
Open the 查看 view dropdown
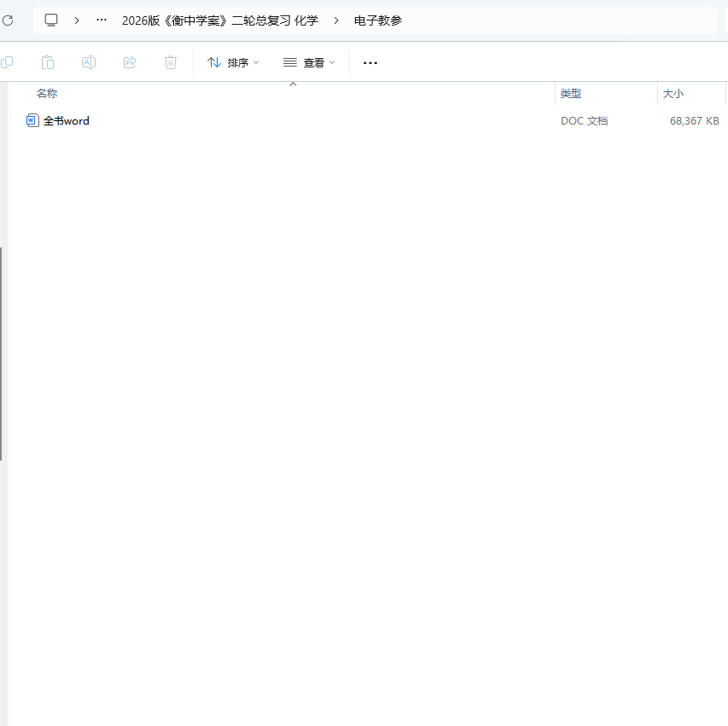pos(309,62)
